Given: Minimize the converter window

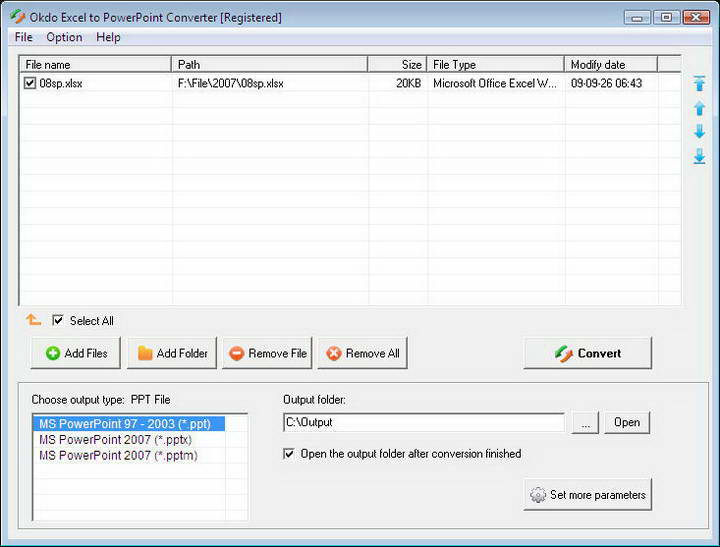Looking at the screenshot, I should [x=637, y=18].
